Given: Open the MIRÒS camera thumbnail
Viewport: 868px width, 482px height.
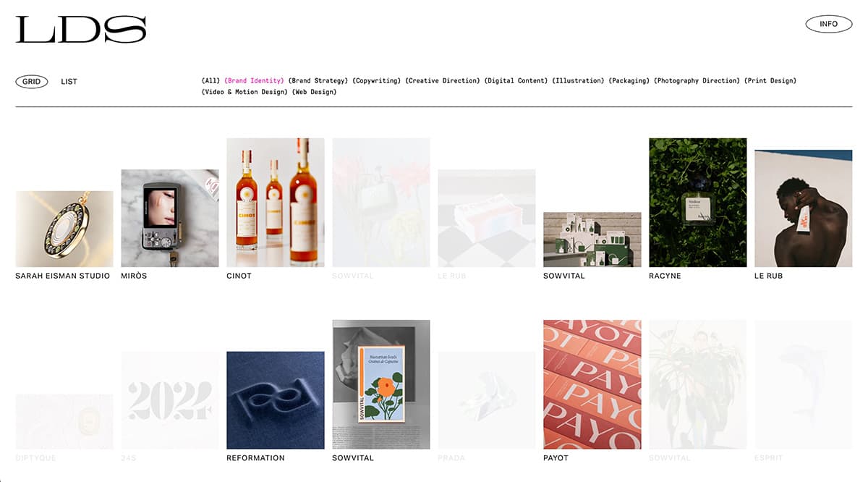Looking at the screenshot, I should [170, 218].
